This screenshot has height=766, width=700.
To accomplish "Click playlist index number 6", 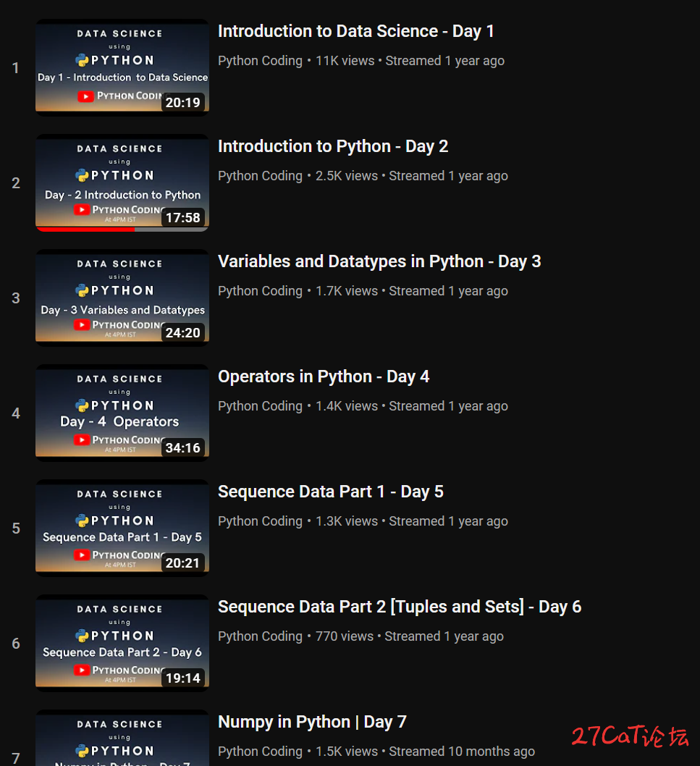I will pyautogui.click(x=16, y=644).
